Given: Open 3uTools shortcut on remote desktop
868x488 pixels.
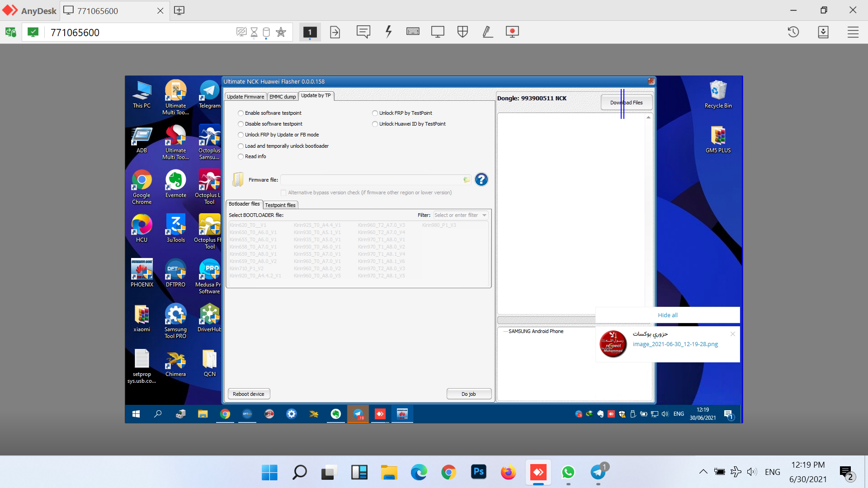Looking at the screenshot, I should click(x=176, y=228).
